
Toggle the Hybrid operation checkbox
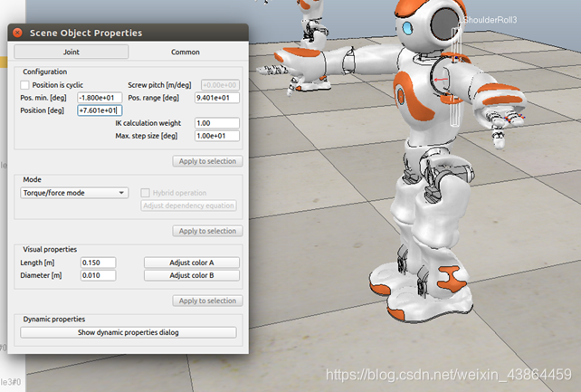[x=145, y=193]
